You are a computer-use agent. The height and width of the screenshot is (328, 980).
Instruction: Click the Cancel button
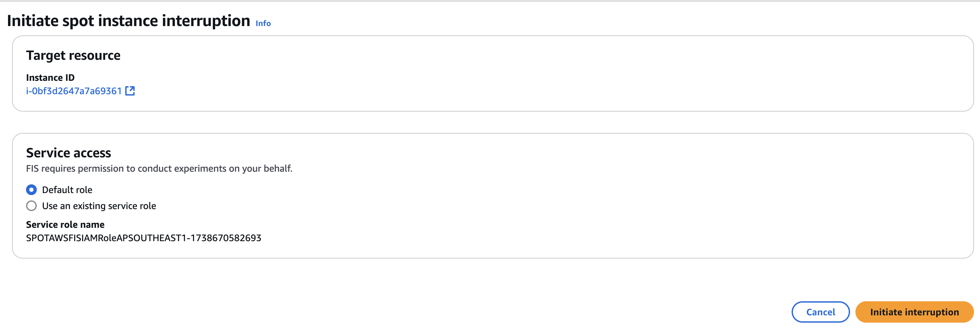click(820, 312)
